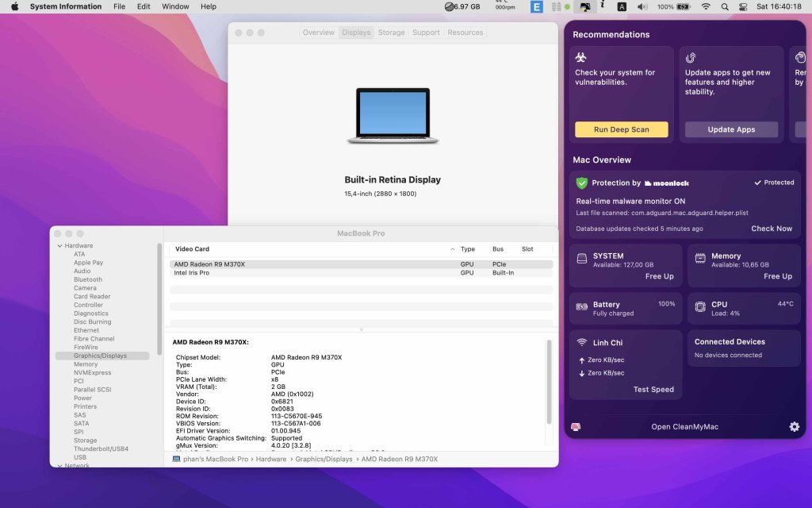The height and width of the screenshot is (508, 812).
Task: Select Thunderbolt/USB4 in the sidebar
Action: coord(101,449)
